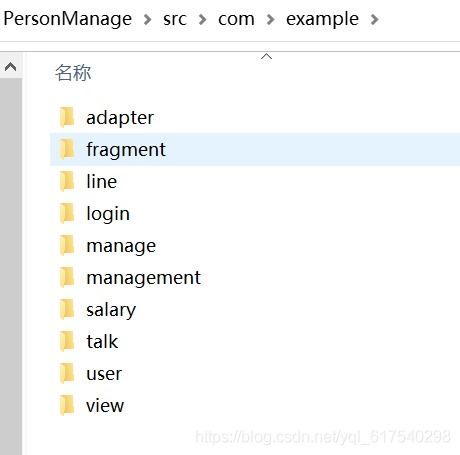
Task: Click the adapter folder icon
Action: coord(67,117)
